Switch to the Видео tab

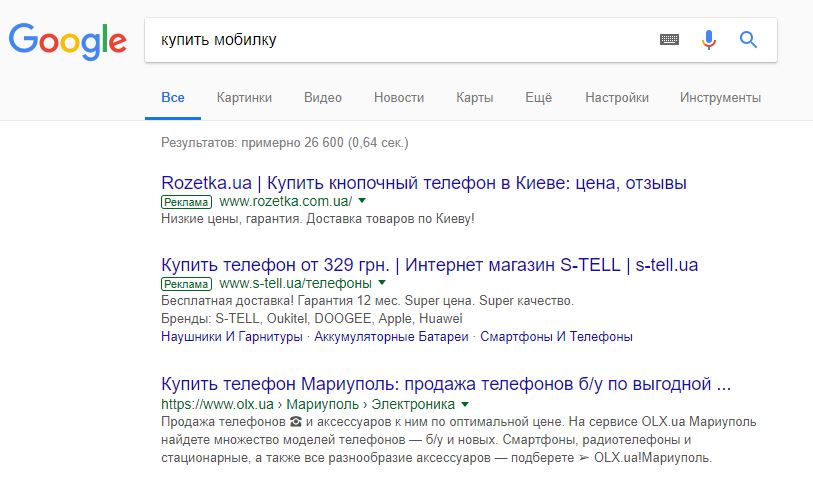(x=323, y=97)
